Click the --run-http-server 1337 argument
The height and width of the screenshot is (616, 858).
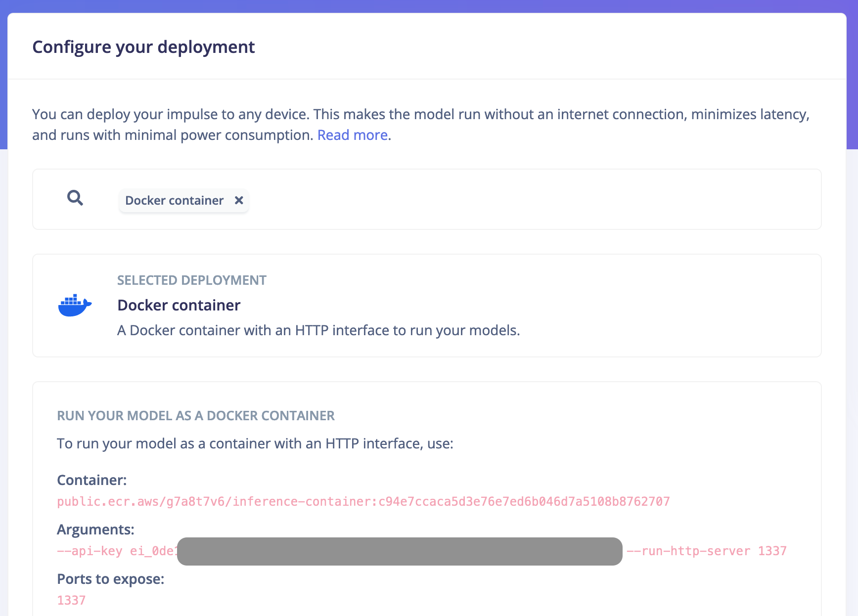coord(707,551)
